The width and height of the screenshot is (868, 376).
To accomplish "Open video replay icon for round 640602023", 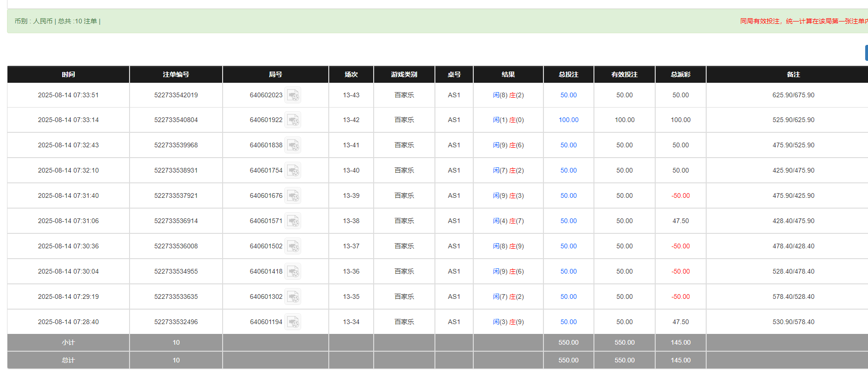I will [x=293, y=95].
